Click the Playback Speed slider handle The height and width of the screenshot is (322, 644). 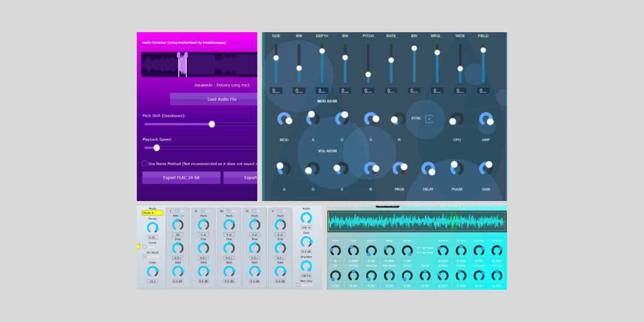(156, 148)
